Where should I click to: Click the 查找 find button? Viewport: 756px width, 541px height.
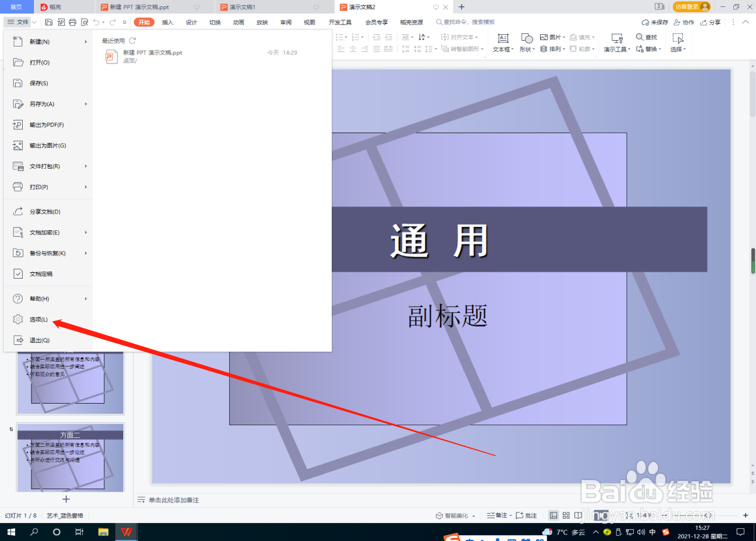coord(647,37)
